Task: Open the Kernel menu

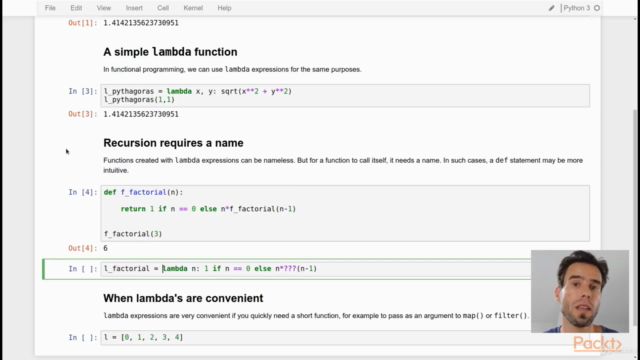Action: [193, 8]
